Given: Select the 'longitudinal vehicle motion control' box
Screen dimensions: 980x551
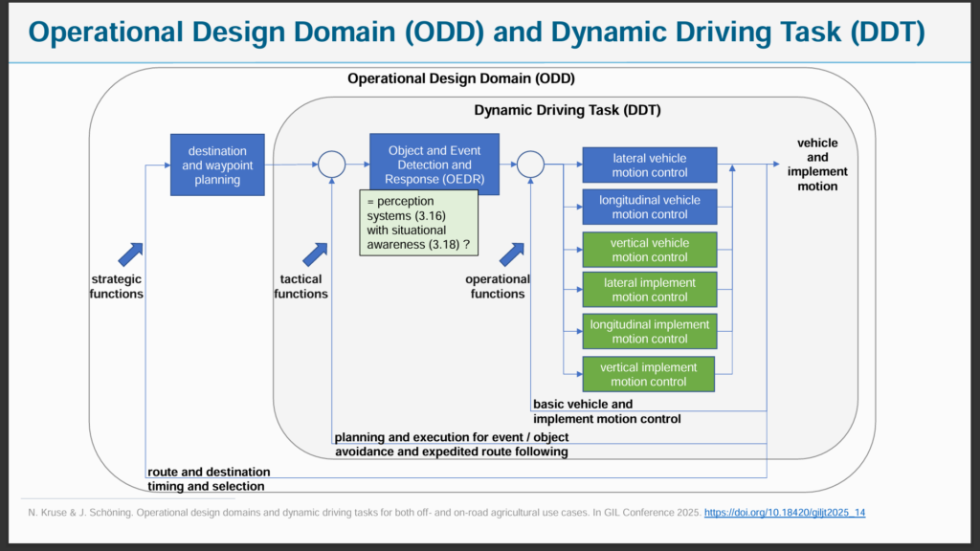Looking at the screenshot, I should pos(650,207).
